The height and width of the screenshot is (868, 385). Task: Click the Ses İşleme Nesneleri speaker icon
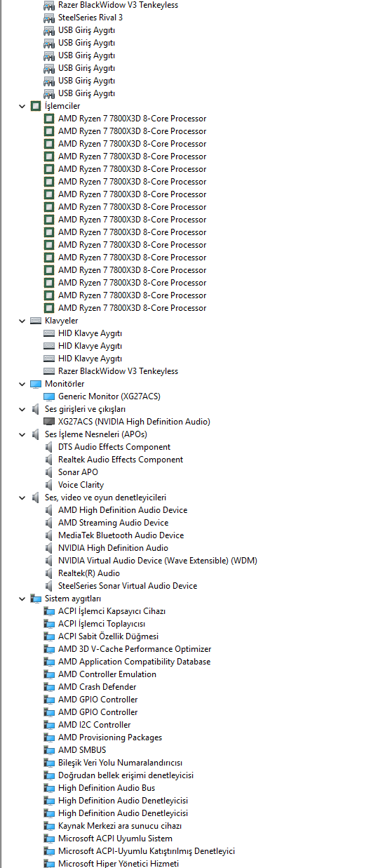(36, 434)
